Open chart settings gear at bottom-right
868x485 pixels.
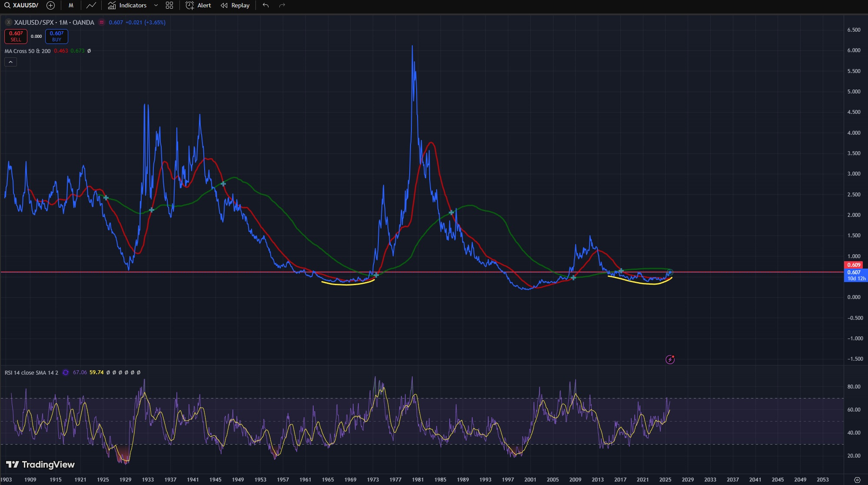857,480
